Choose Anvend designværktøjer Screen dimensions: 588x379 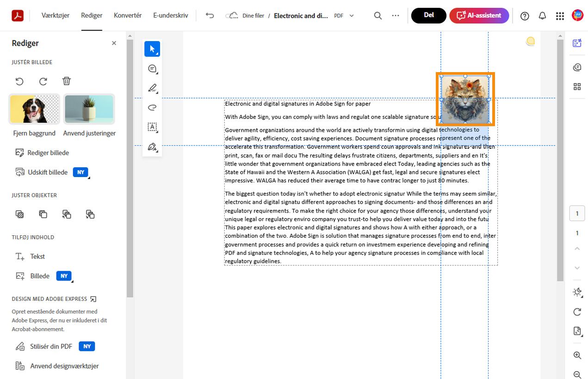[x=57, y=366]
